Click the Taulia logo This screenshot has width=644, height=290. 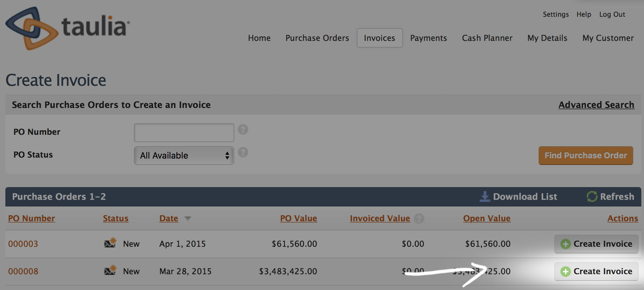[x=68, y=28]
